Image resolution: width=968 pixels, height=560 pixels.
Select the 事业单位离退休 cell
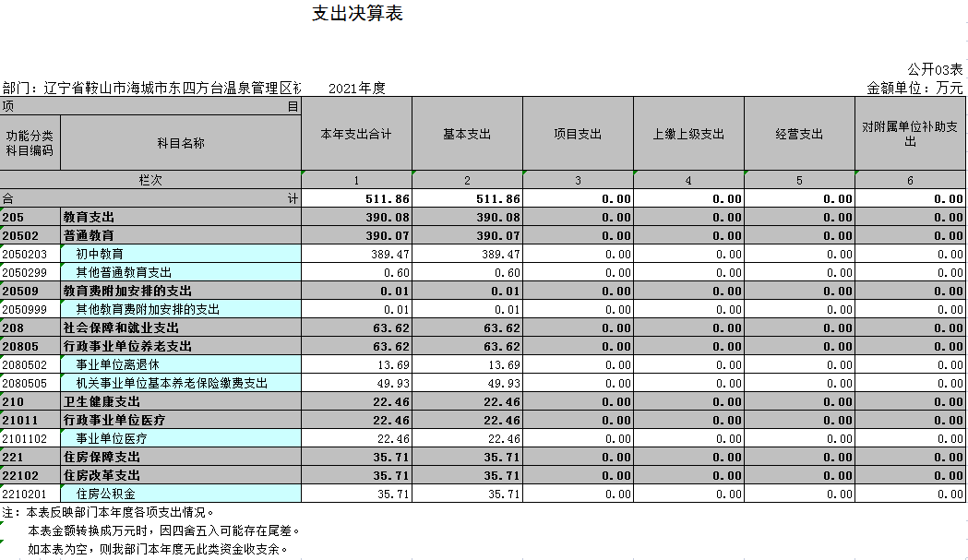pos(180,365)
